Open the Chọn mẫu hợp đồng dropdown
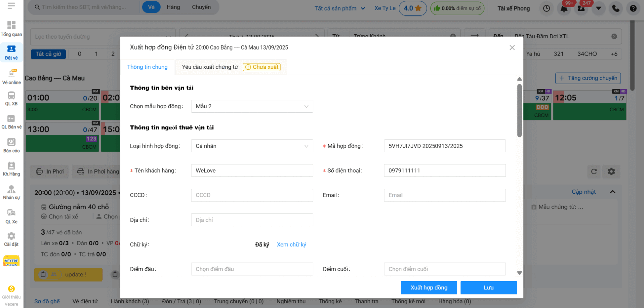 (252, 106)
